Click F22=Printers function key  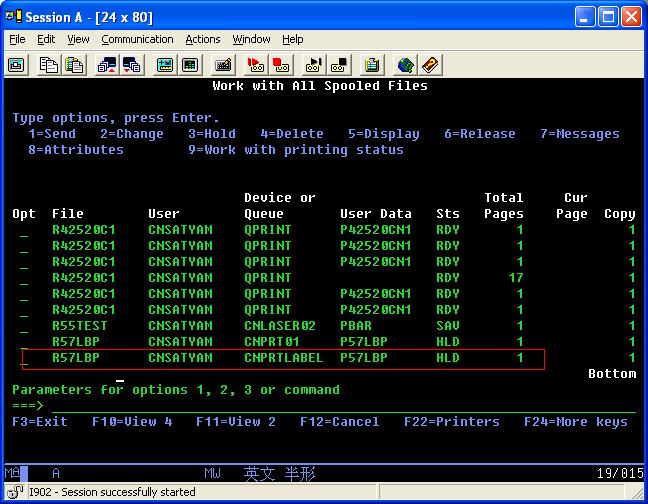(x=452, y=422)
